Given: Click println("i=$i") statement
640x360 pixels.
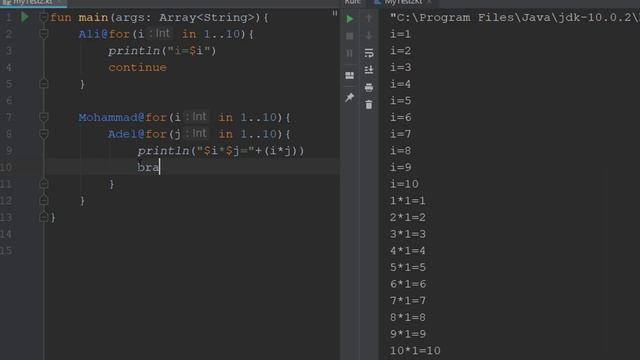Looking at the screenshot, I should click(x=162, y=51).
